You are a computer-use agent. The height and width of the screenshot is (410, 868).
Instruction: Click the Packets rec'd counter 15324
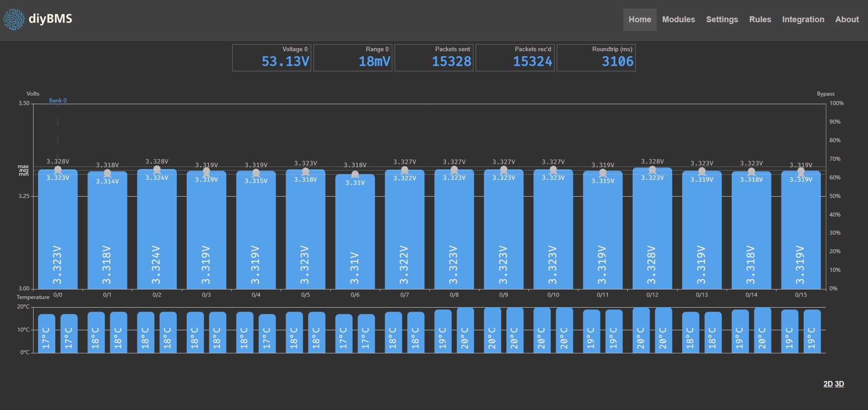(533, 62)
